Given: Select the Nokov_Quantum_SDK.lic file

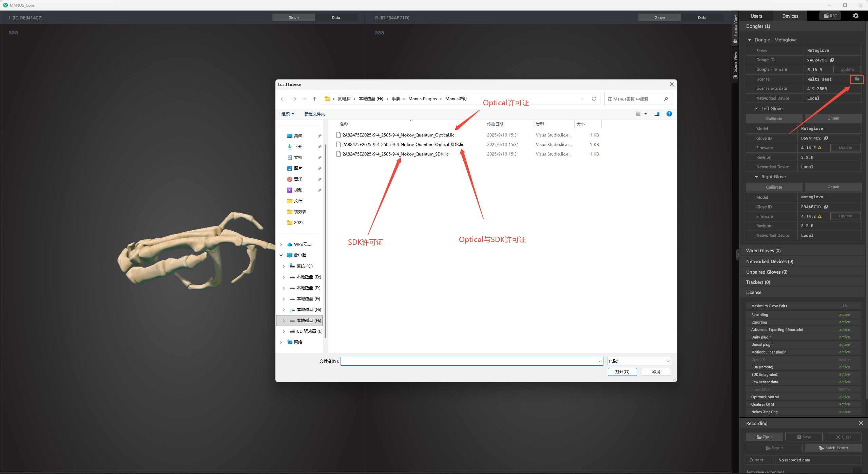Looking at the screenshot, I should (x=395, y=154).
